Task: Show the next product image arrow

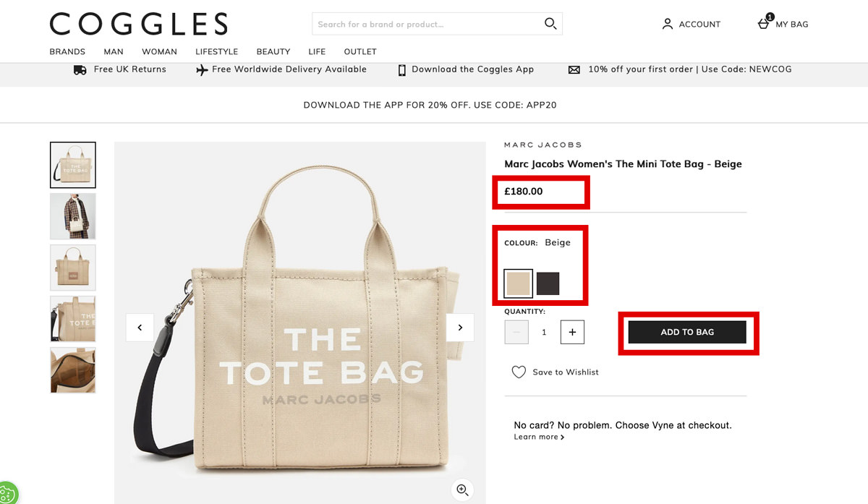Action: (460, 328)
